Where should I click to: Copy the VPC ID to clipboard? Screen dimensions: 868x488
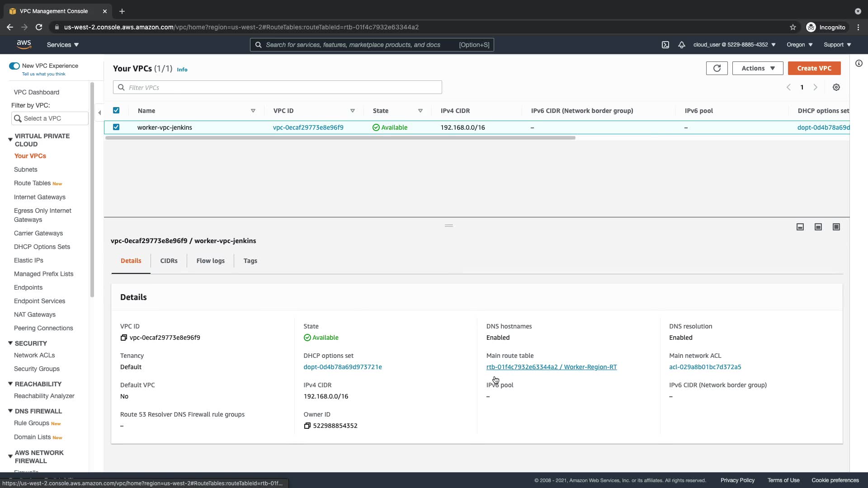click(x=124, y=338)
